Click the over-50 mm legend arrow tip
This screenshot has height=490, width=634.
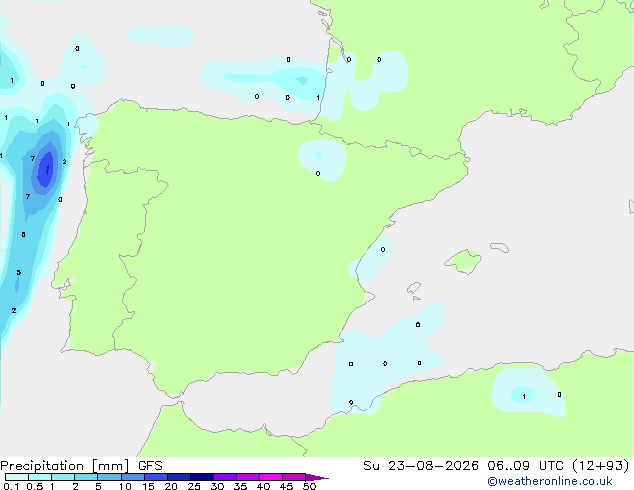[317, 477]
